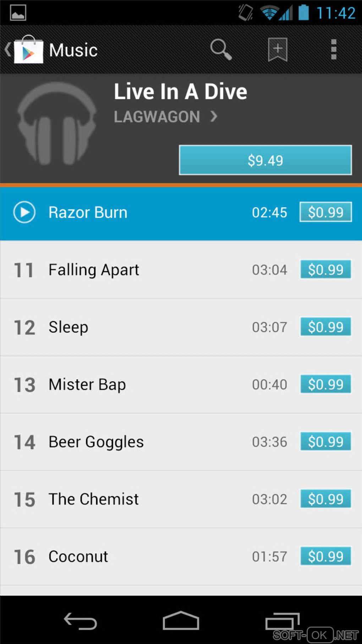Tap the Play Store bag icon
The height and width of the screenshot is (644, 362).
28,49
